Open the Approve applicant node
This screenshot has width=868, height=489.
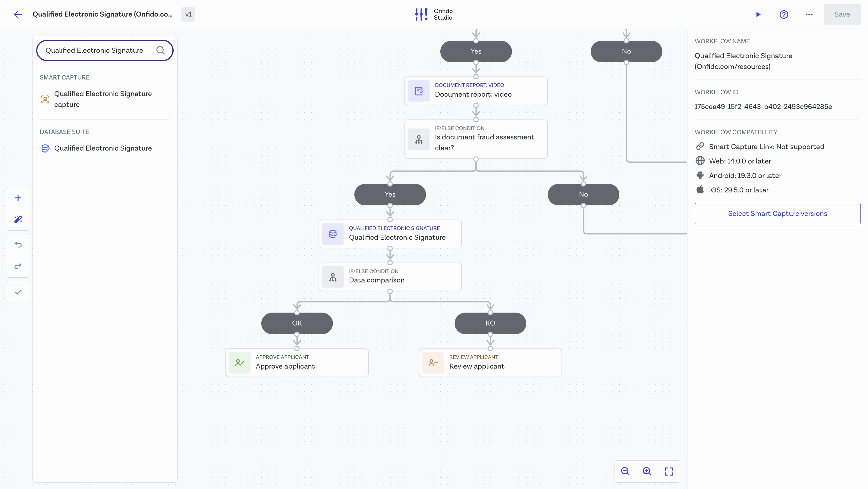point(297,363)
